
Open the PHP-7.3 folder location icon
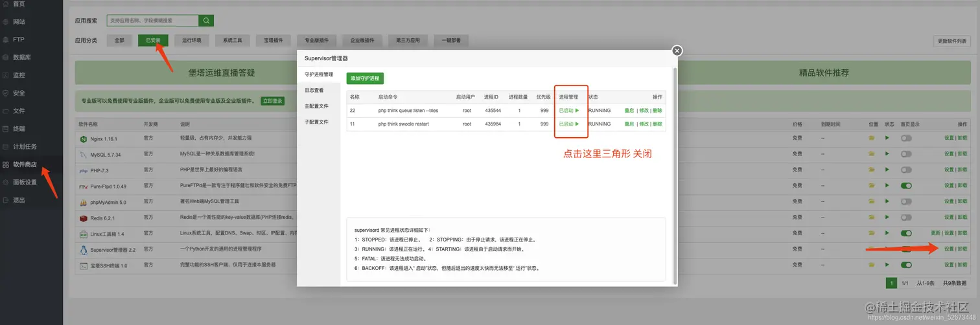(x=872, y=170)
